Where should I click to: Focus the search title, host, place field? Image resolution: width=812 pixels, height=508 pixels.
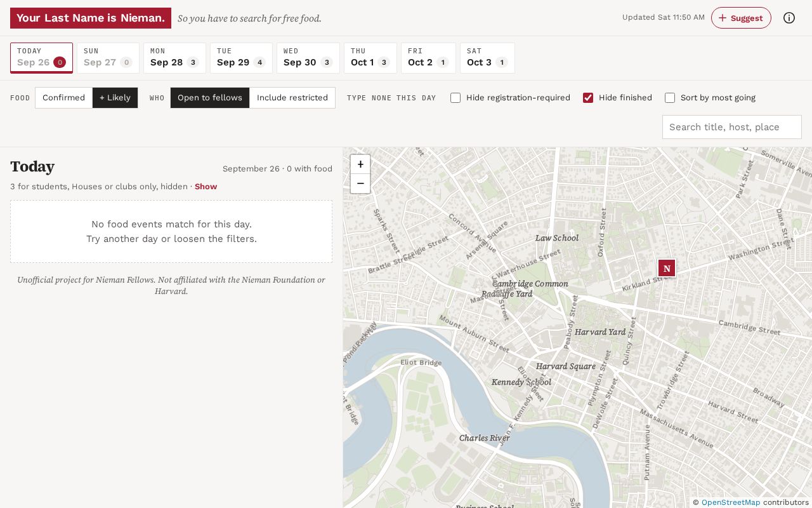[x=732, y=127]
